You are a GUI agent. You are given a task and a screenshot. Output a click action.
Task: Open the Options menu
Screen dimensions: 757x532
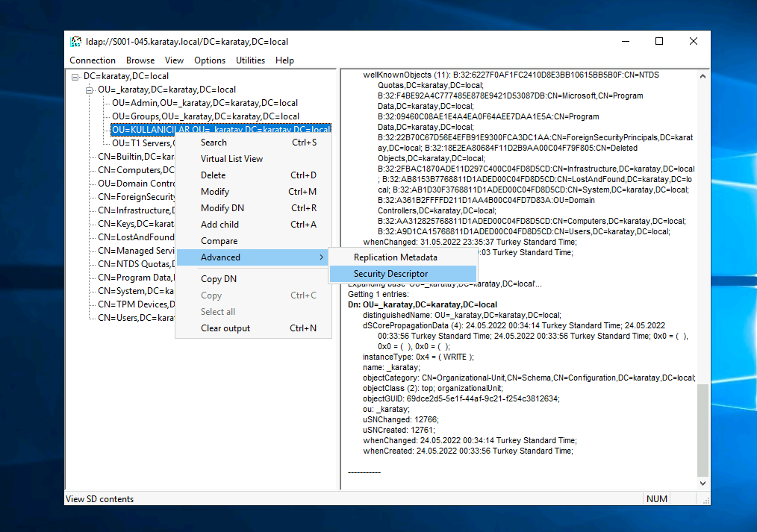pos(210,60)
